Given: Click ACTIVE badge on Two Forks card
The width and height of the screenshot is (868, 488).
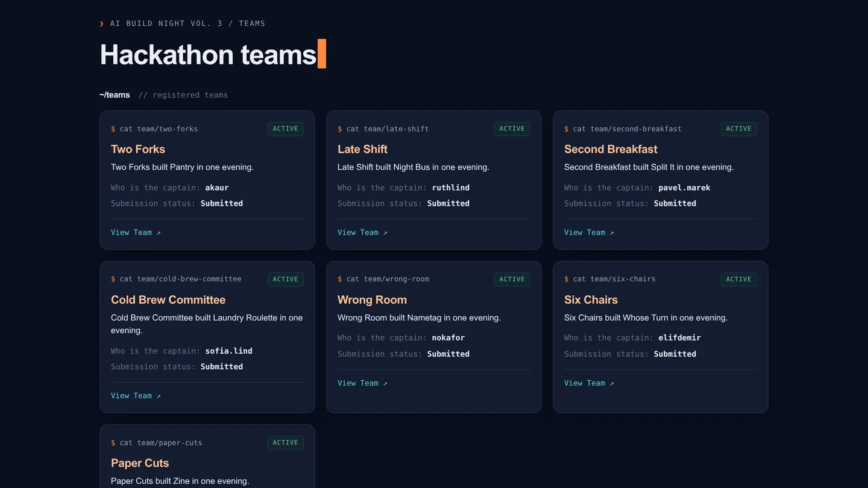Looking at the screenshot, I should click(x=286, y=129).
